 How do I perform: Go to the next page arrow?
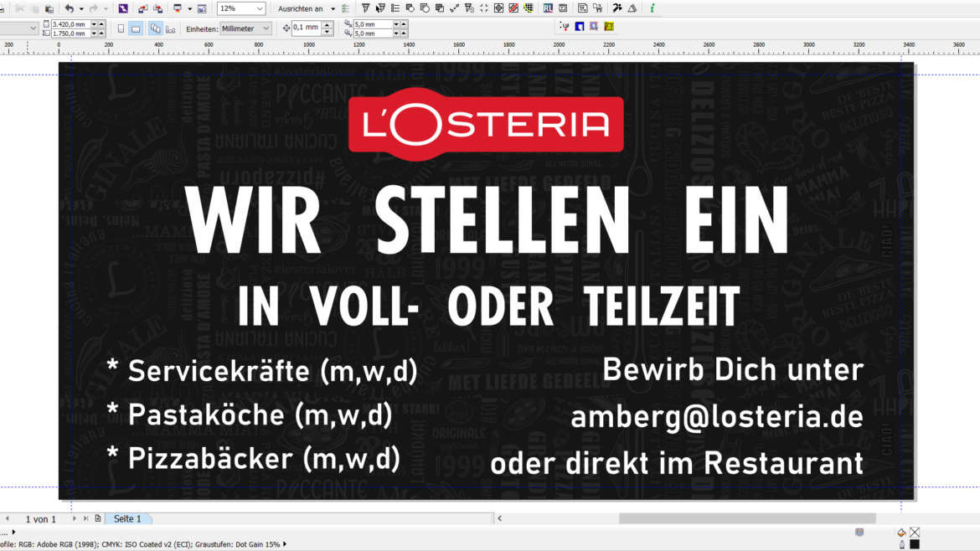tap(75, 518)
